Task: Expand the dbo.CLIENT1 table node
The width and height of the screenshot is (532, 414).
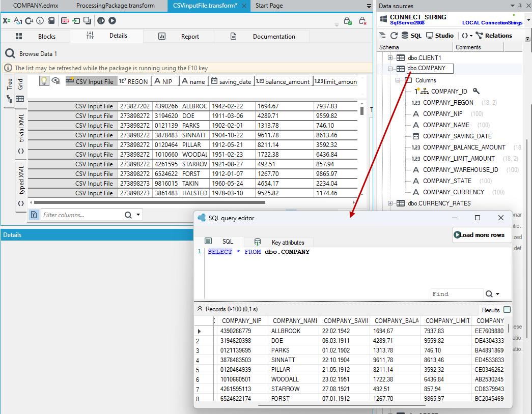Action: click(390, 57)
